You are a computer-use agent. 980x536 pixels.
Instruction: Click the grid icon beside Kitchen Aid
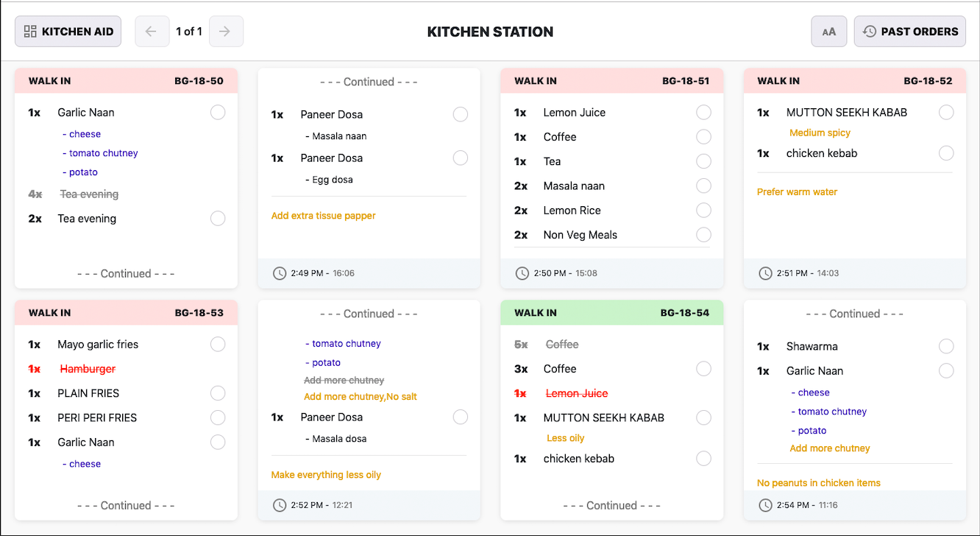tap(30, 31)
